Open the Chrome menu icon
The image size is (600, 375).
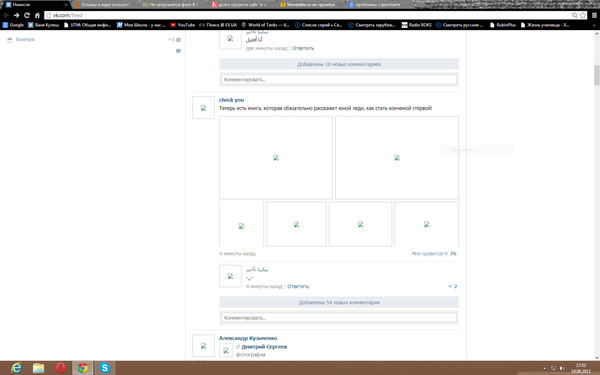point(594,15)
